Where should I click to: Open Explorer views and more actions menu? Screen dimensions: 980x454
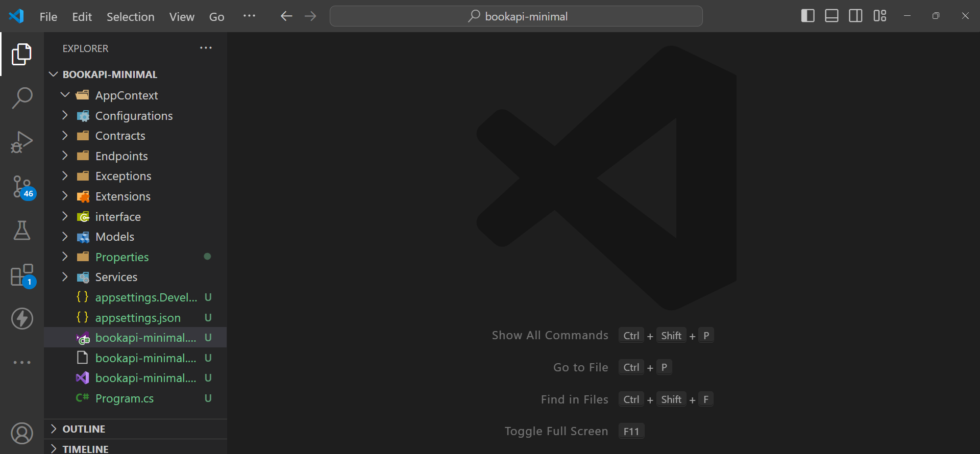[206, 48]
